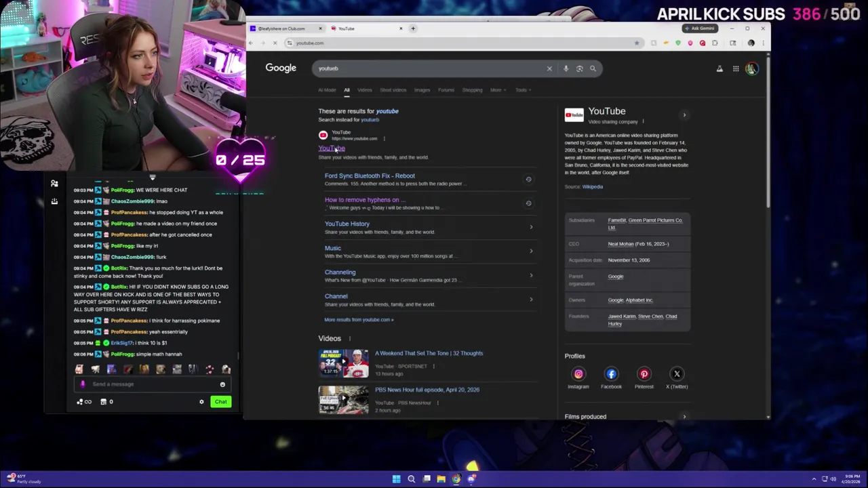Open chat settings gear icon
Image resolution: width=868 pixels, height=488 pixels.
[201, 402]
